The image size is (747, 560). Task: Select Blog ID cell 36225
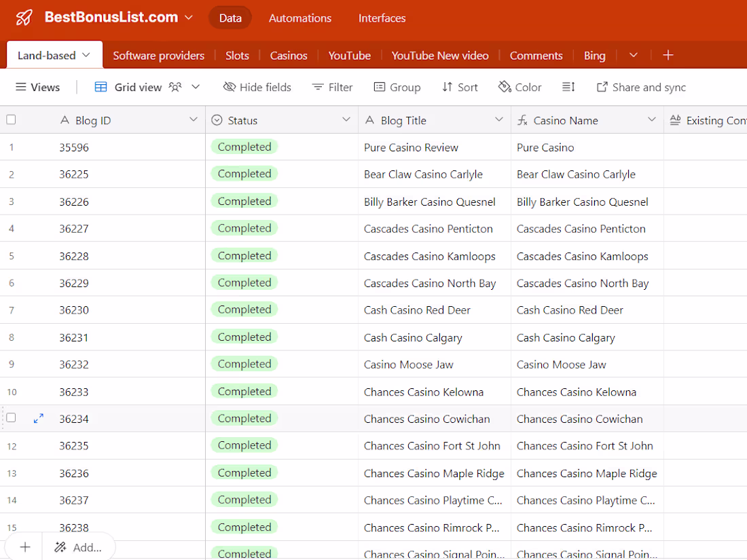74,174
